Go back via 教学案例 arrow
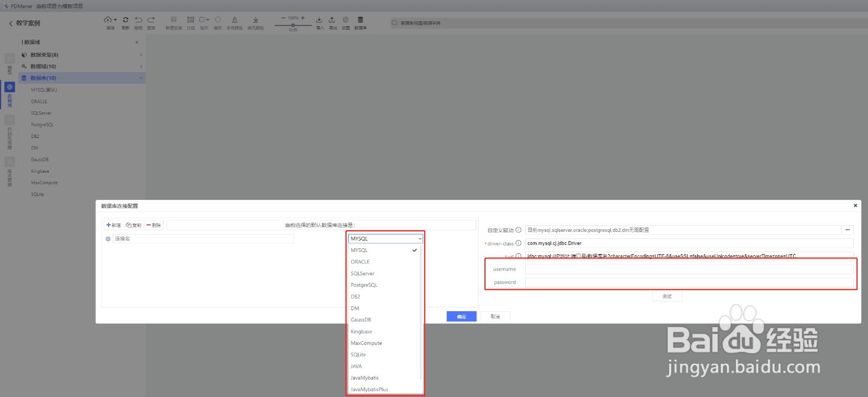The image size is (868, 397). tap(11, 23)
